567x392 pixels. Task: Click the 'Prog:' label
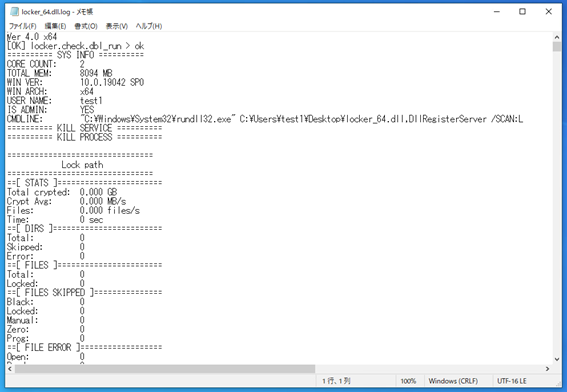coord(18,338)
